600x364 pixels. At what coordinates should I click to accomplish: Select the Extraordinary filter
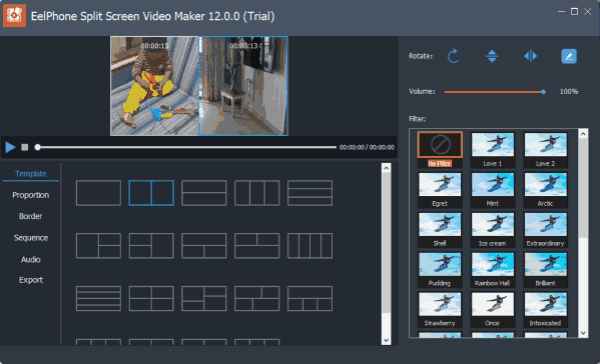click(545, 229)
